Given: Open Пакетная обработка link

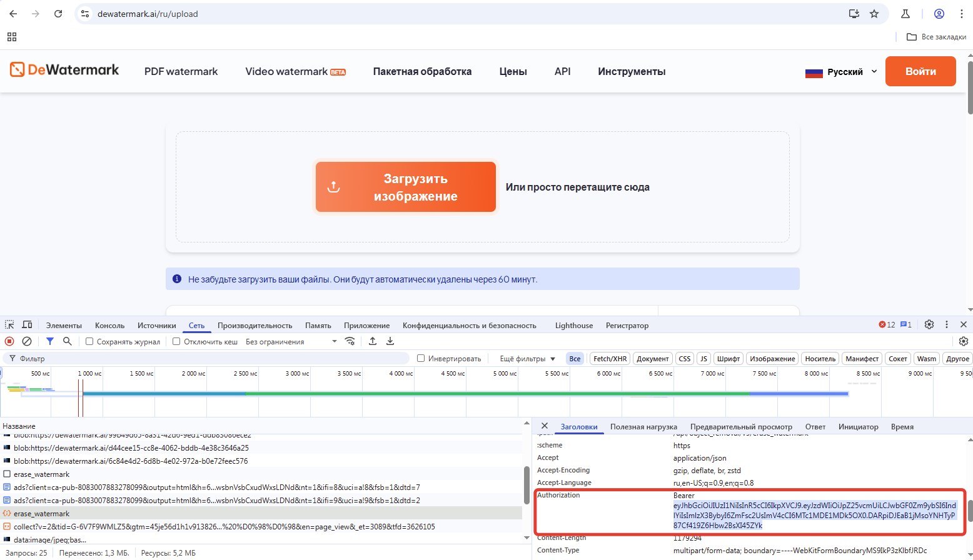Looking at the screenshot, I should 422,72.
